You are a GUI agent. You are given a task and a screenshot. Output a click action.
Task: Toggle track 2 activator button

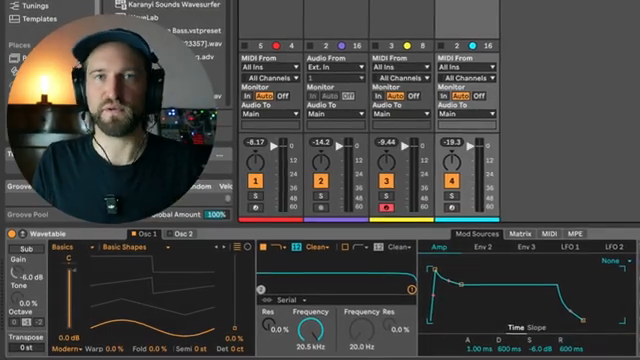click(321, 181)
